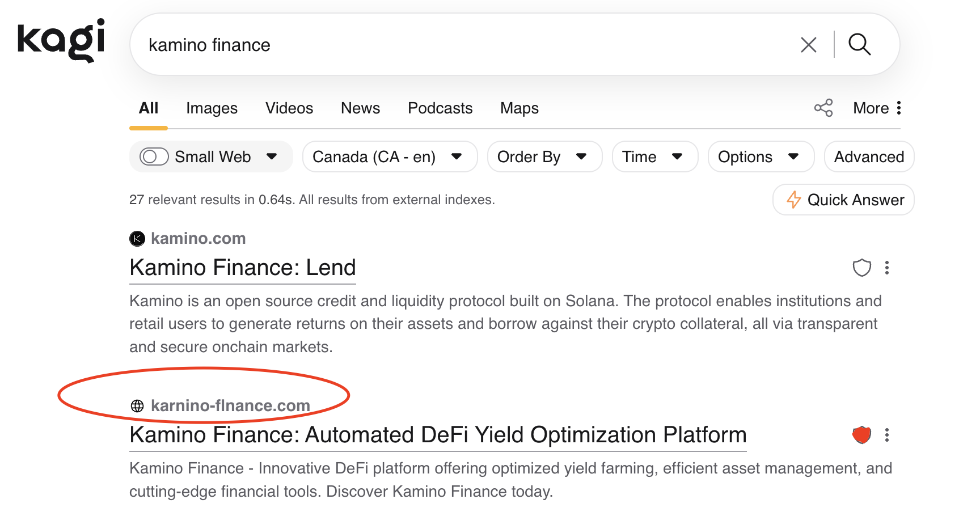Click the share results icon

pos(823,108)
